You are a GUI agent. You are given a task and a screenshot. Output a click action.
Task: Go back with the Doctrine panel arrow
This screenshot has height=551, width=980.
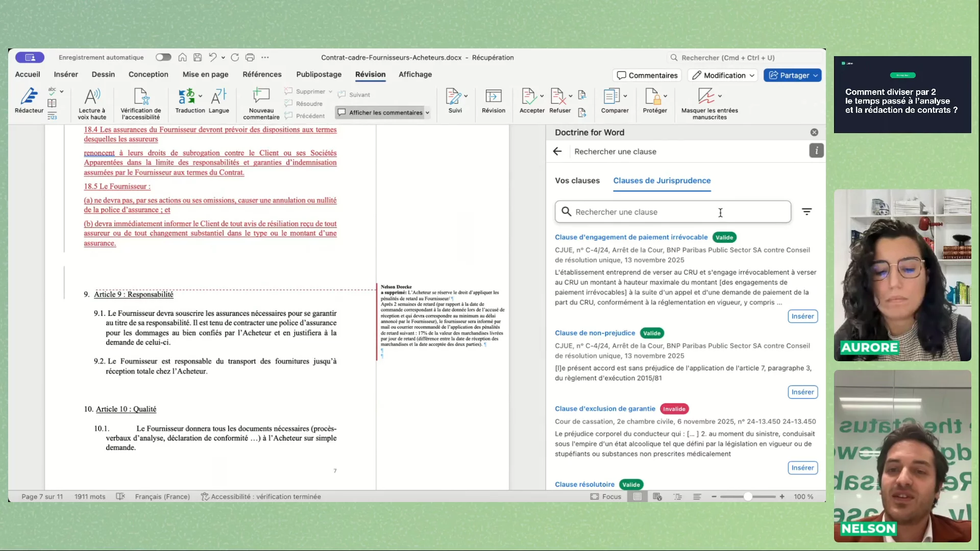point(557,152)
